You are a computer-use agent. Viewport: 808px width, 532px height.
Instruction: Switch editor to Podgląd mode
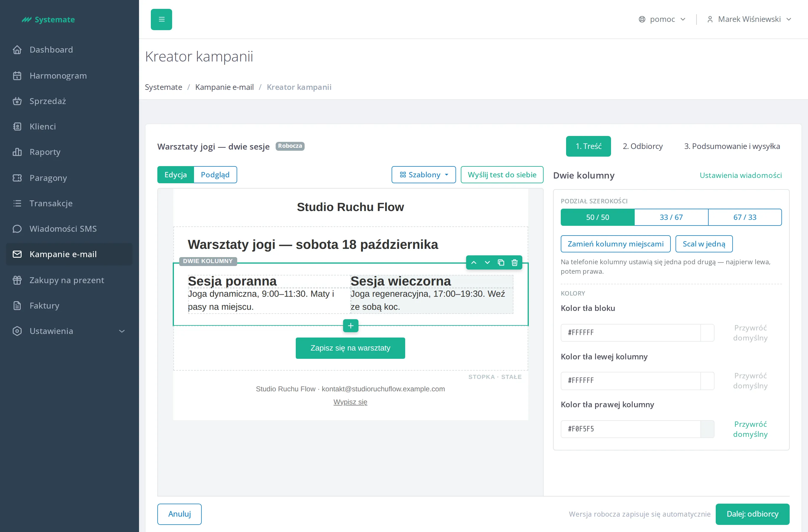pyautogui.click(x=215, y=175)
